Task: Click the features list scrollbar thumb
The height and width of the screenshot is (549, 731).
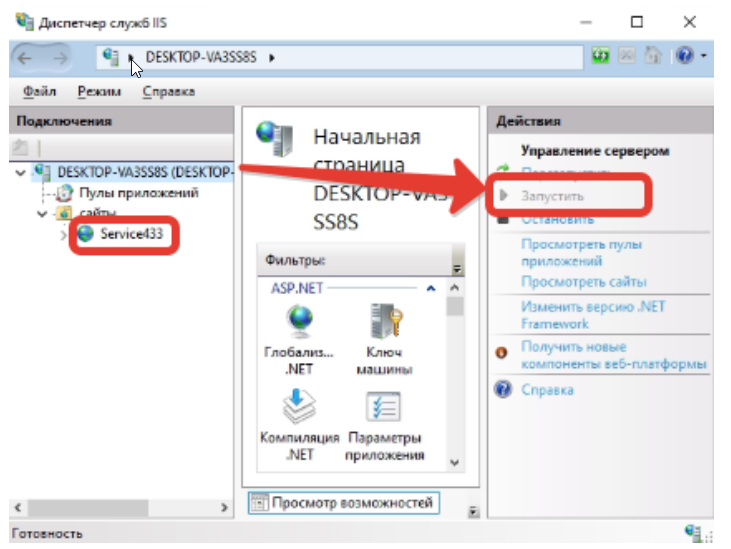Action: [x=455, y=306]
